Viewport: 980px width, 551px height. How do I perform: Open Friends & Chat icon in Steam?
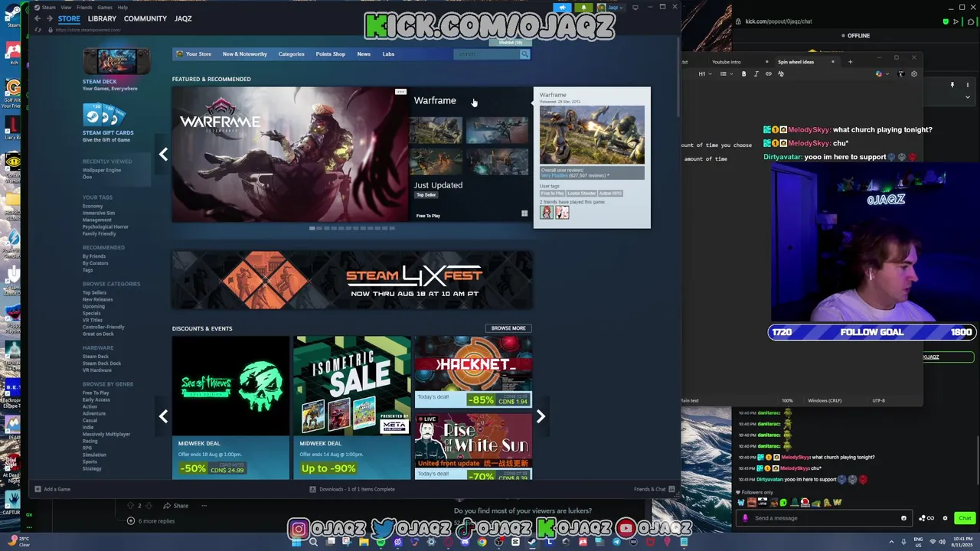[x=671, y=489]
